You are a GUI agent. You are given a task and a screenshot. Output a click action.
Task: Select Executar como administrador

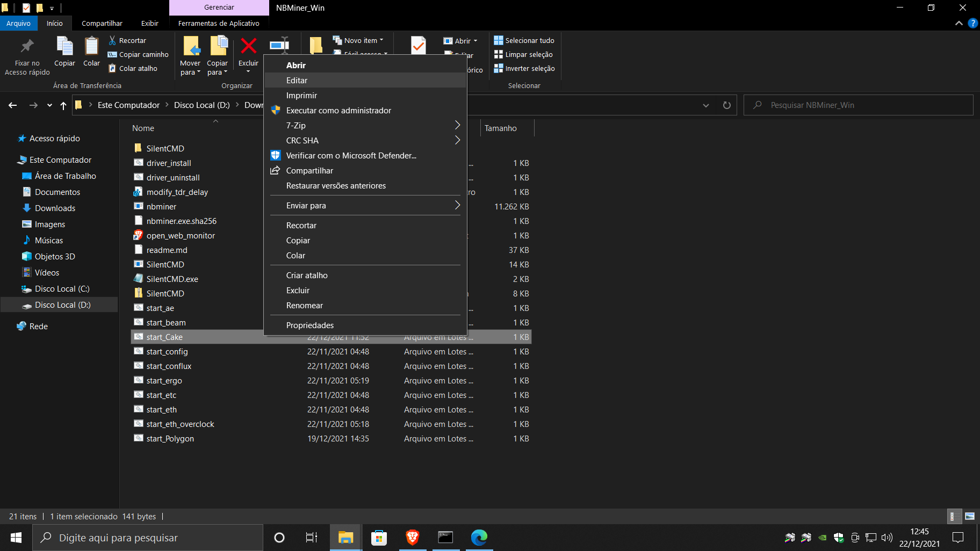[x=365, y=110]
